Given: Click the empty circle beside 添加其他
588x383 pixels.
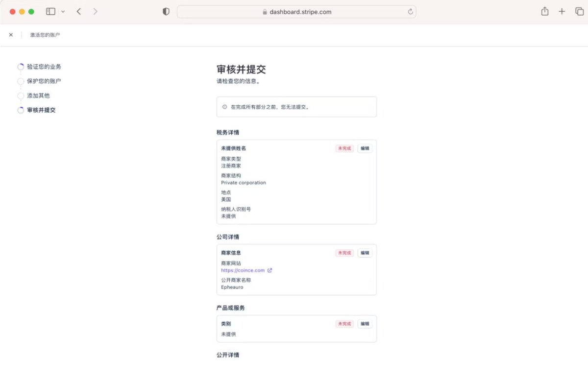Looking at the screenshot, I should (21, 96).
